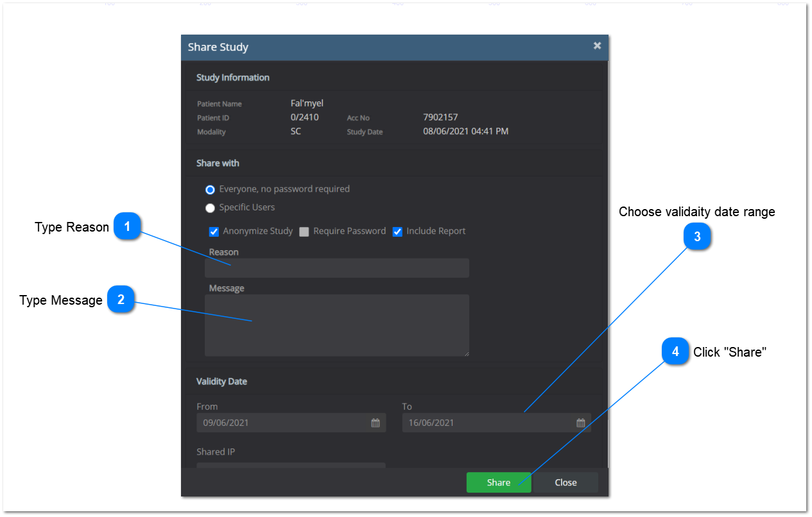
Task: Click numbered callout 2 near Type Message
Action: (x=121, y=299)
